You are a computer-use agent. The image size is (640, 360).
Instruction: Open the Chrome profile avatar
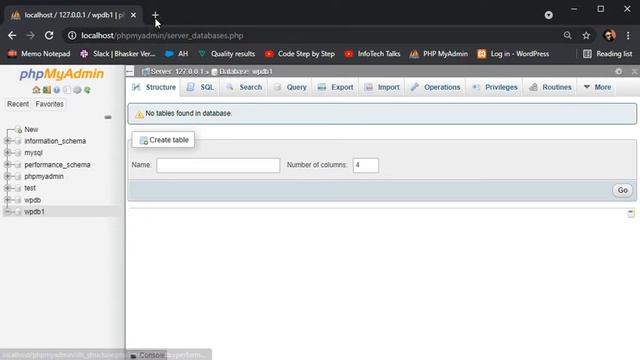[610, 36]
